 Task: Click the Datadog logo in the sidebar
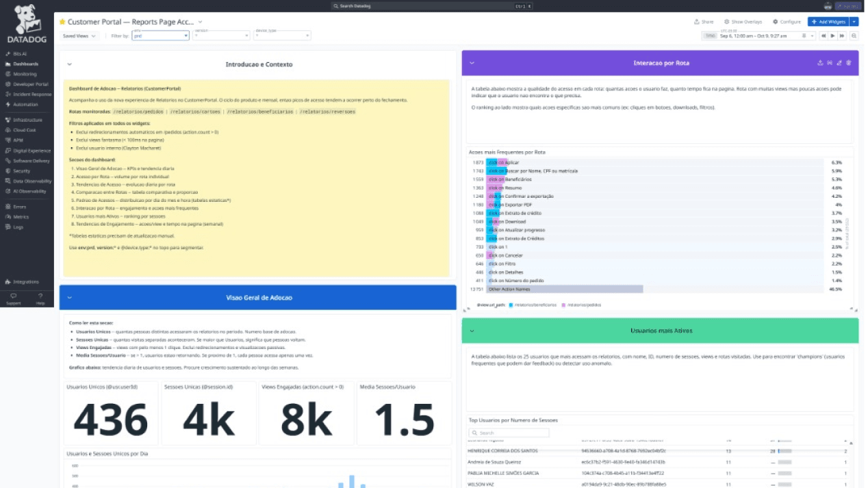[x=27, y=23]
